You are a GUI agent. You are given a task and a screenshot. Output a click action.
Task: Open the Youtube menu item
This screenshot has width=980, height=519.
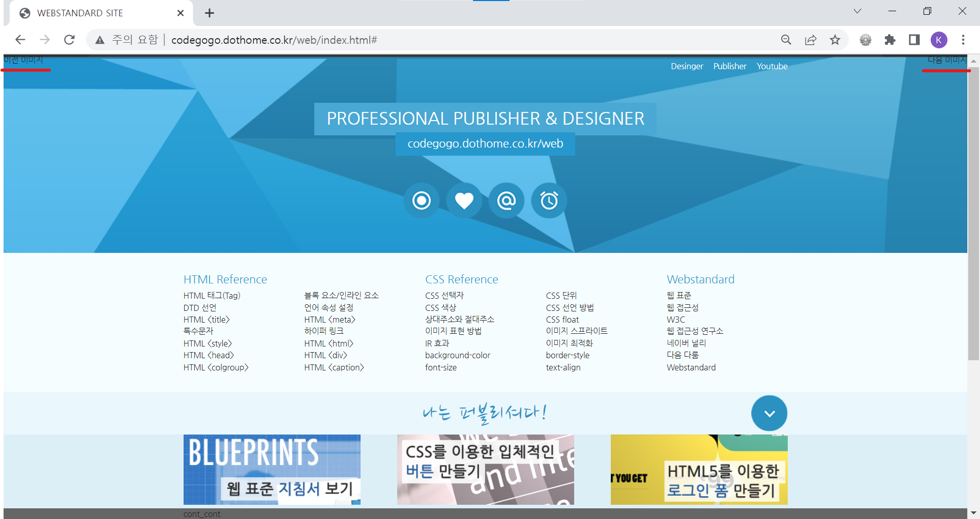(772, 66)
